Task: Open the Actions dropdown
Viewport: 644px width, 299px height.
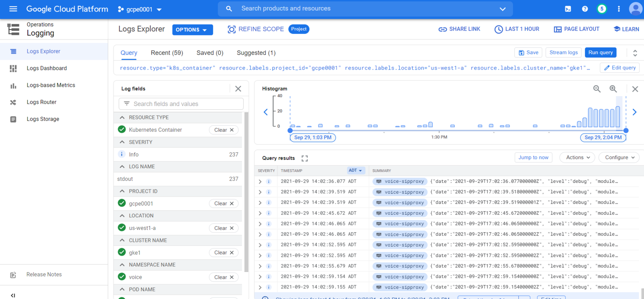Action: [578, 158]
